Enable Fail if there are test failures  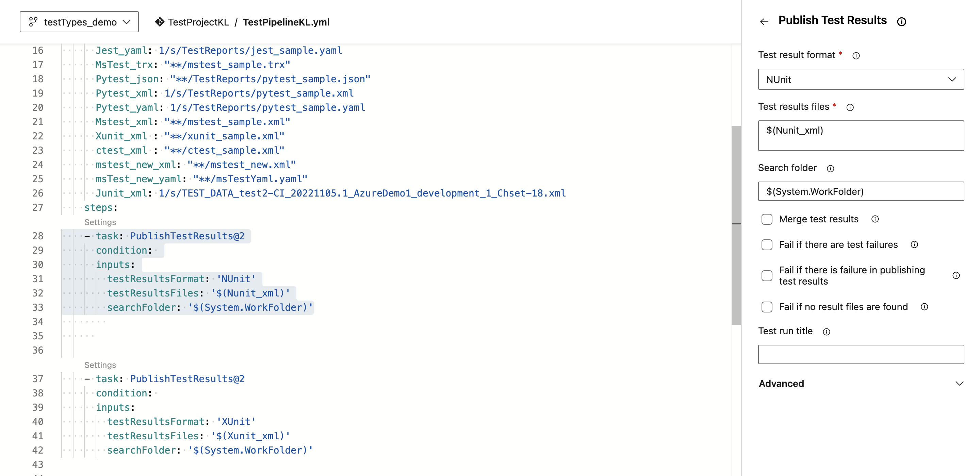(x=767, y=245)
